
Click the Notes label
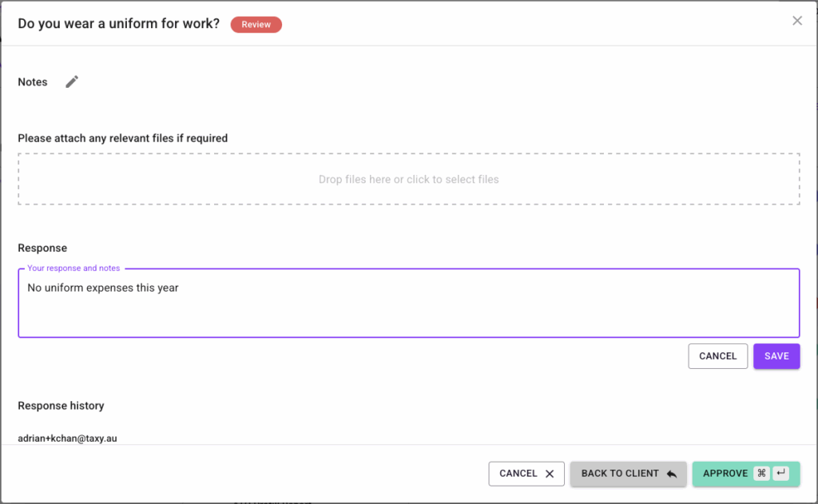pyautogui.click(x=33, y=82)
